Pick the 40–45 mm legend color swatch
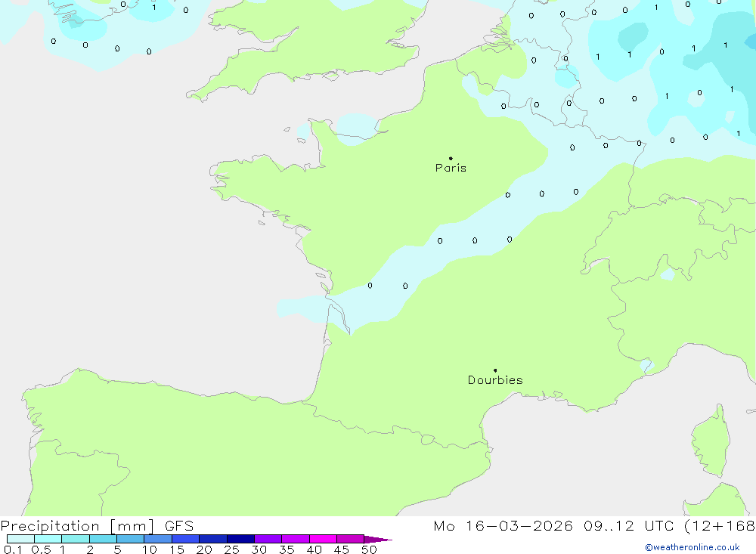756x554 pixels. point(323,539)
